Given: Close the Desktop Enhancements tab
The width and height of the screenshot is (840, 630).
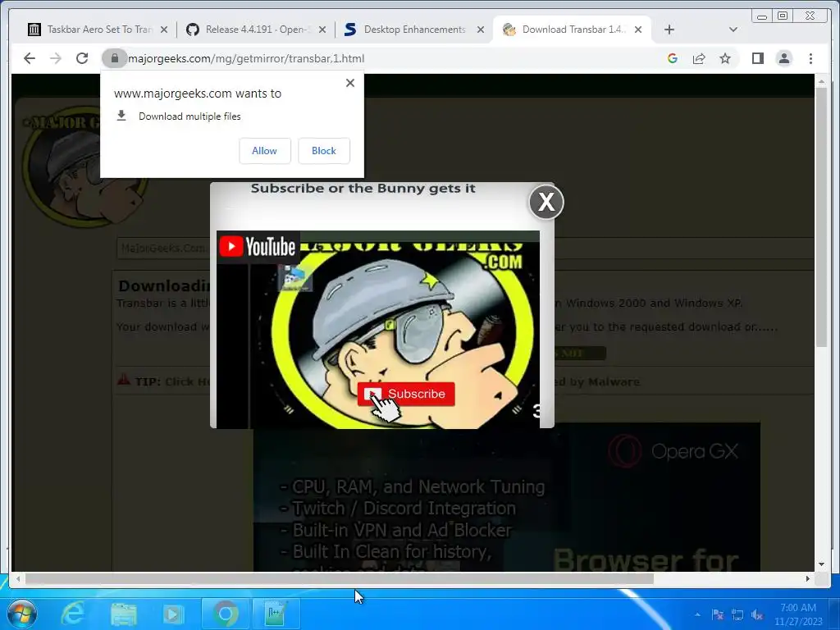Looking at the screenshot, I should [x=481, y=30].
